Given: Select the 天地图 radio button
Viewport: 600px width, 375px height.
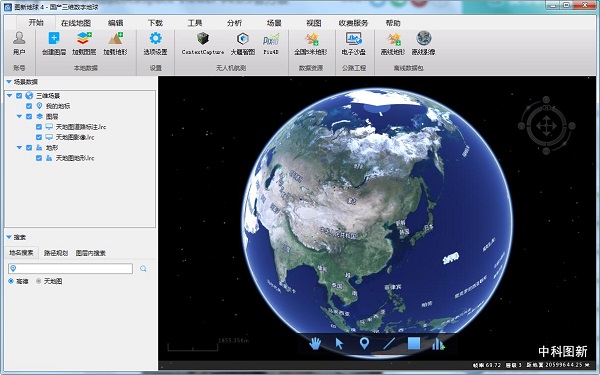Looking at the screenshot, I should (39, 281).
